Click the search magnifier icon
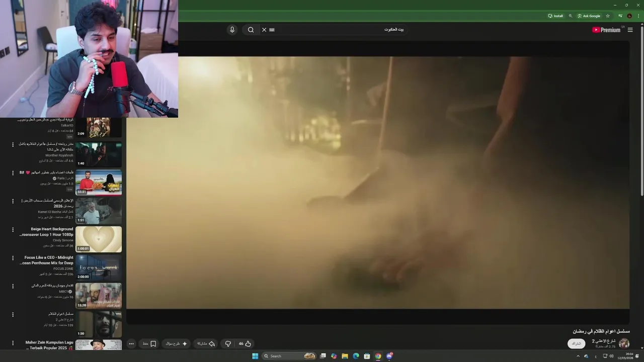The height and width of the screenshot is (362, 644). [251, 30]
